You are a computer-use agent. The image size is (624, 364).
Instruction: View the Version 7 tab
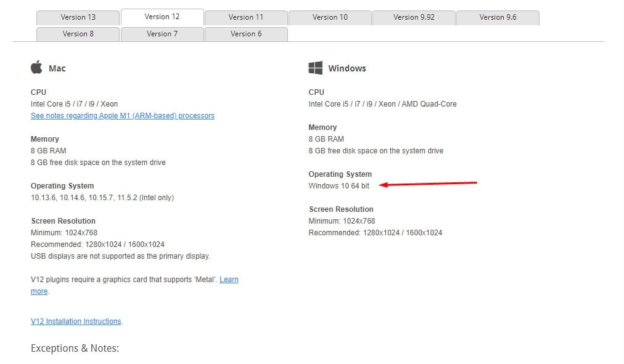(x=162, y=34)
